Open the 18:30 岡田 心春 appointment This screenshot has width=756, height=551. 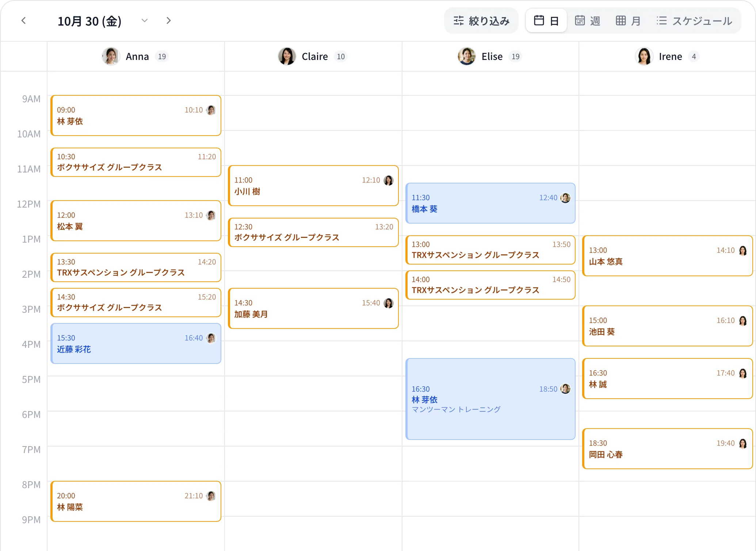pyautogui.click(x=668, y=449)
